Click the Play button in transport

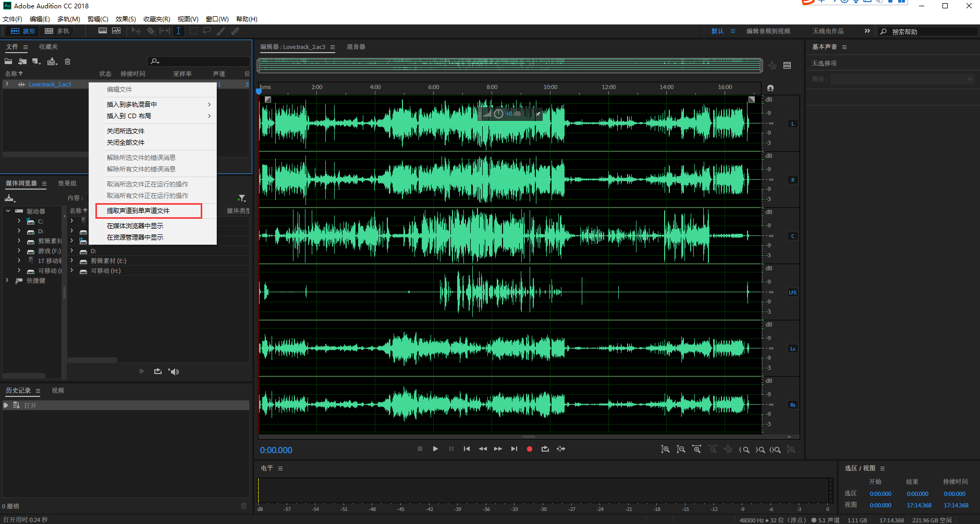(435, 449)
